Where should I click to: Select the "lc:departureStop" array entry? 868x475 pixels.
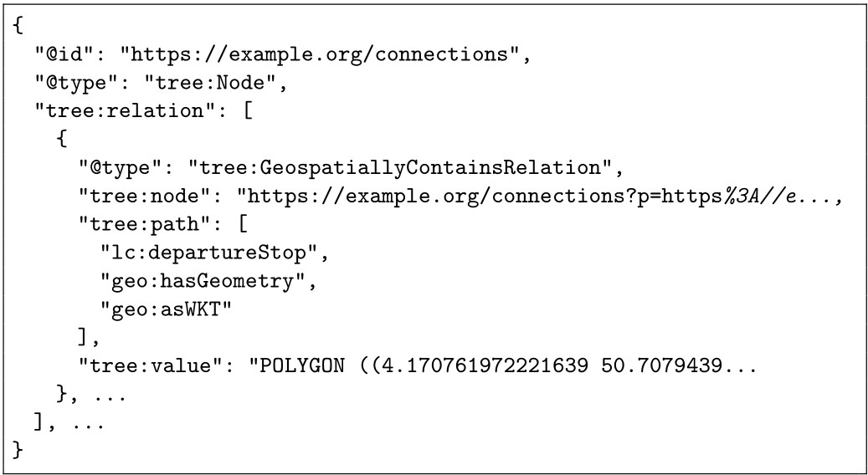tap(208, 253)
